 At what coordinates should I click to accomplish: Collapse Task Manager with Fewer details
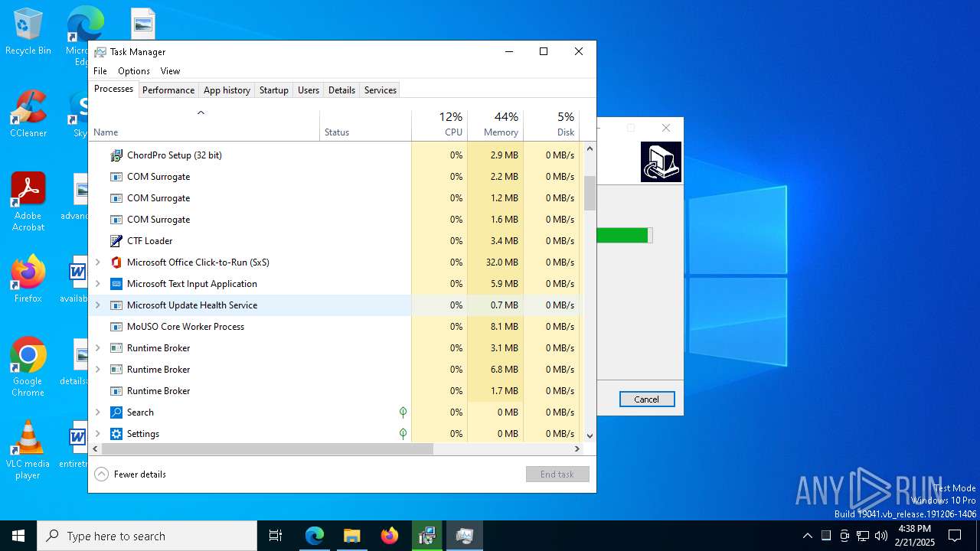tap(130, 474)
